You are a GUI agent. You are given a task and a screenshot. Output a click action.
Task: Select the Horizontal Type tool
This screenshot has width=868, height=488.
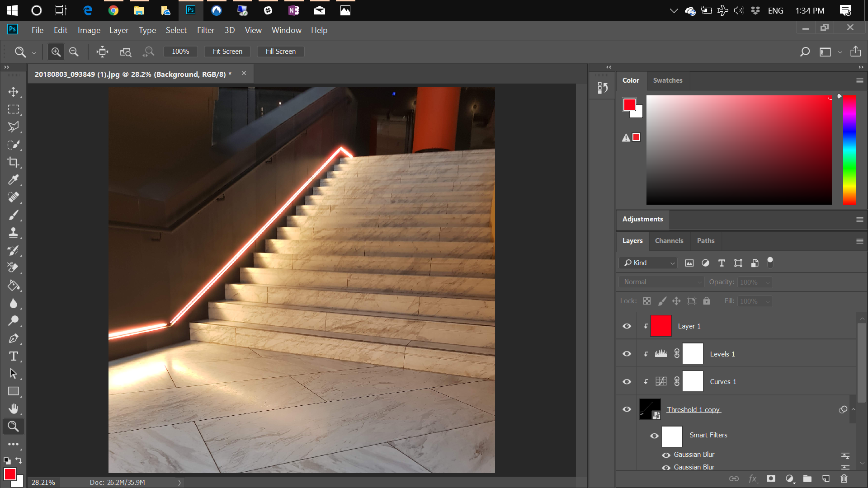pyautogui.click(x=14, y=356)
